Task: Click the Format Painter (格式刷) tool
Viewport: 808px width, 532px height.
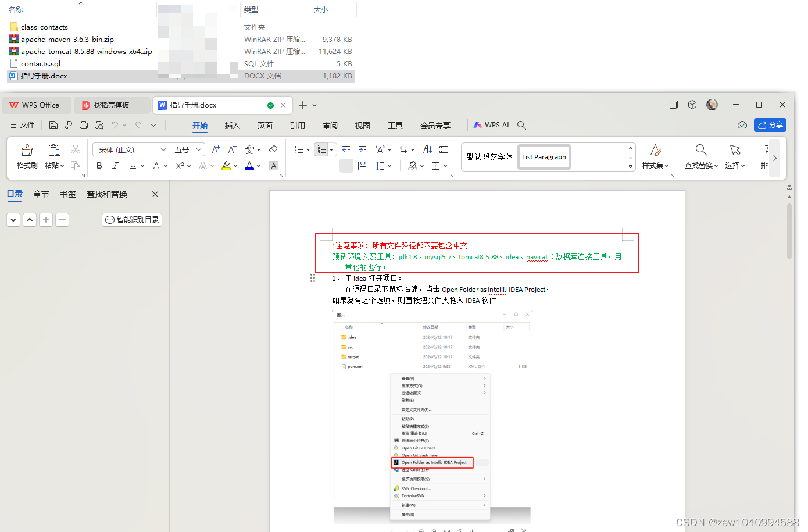Action: click(27, 157)
